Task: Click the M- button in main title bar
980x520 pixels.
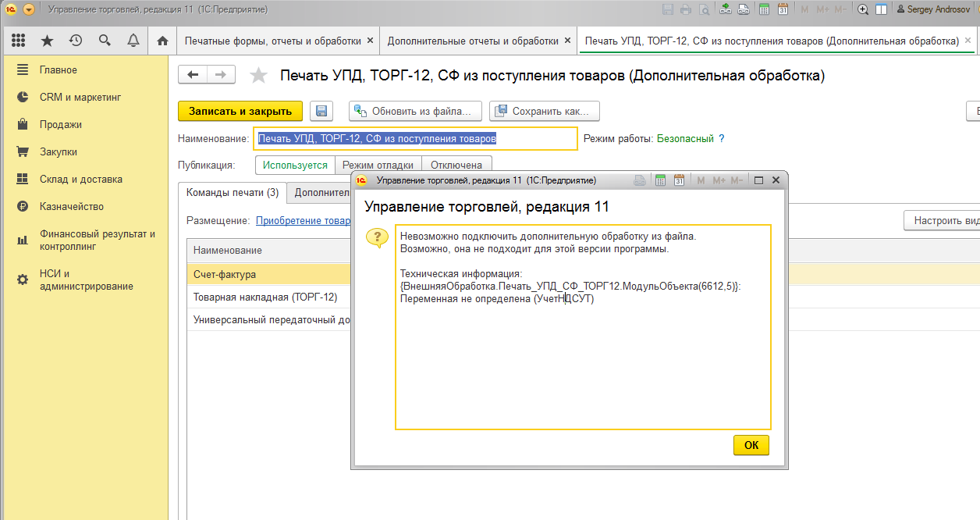Action: click(840, 9)
